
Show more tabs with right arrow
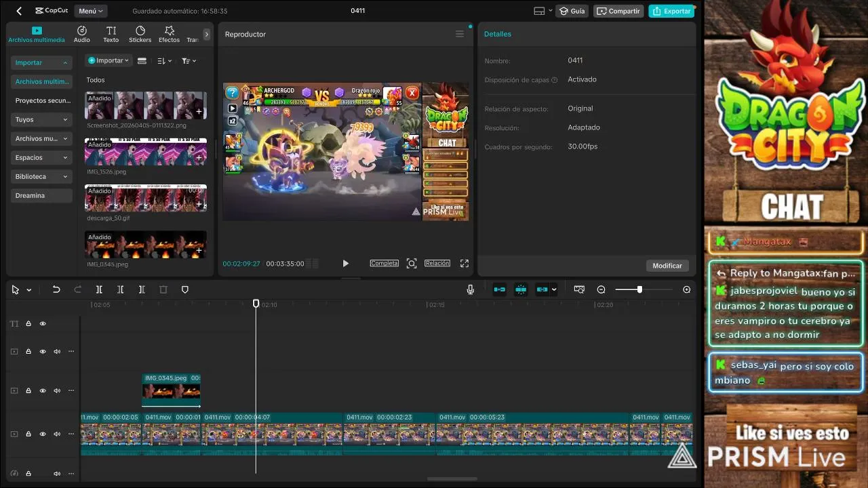tap(207, 34)
